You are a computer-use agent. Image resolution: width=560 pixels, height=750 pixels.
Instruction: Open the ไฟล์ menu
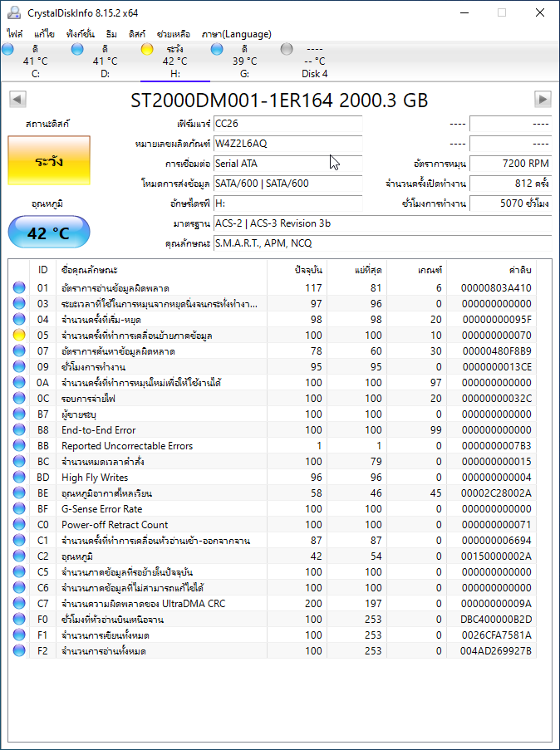pyautogui.click(x=15, y=34)
